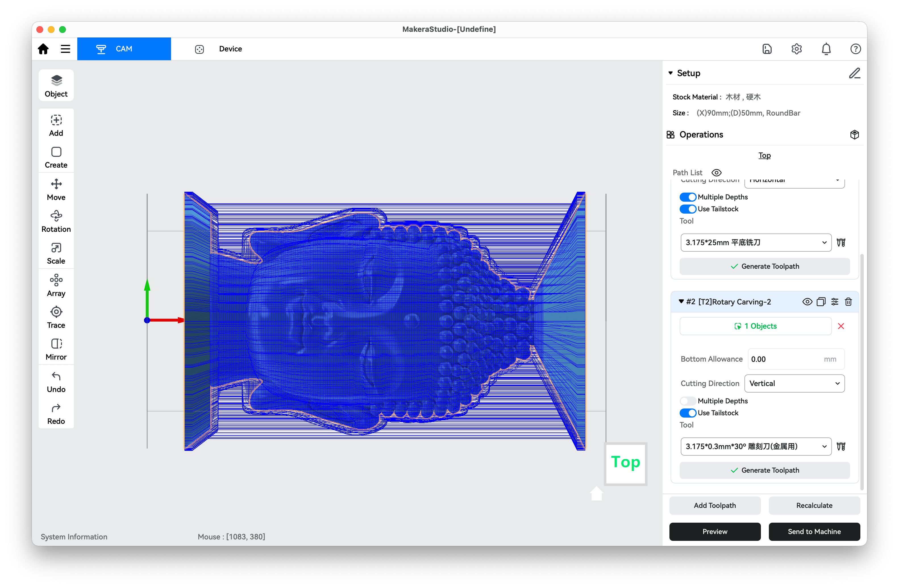This screenshot has height=588, width=899.
Task: Undo the last action
Action: pyautogui.click(x=56, y=382)
